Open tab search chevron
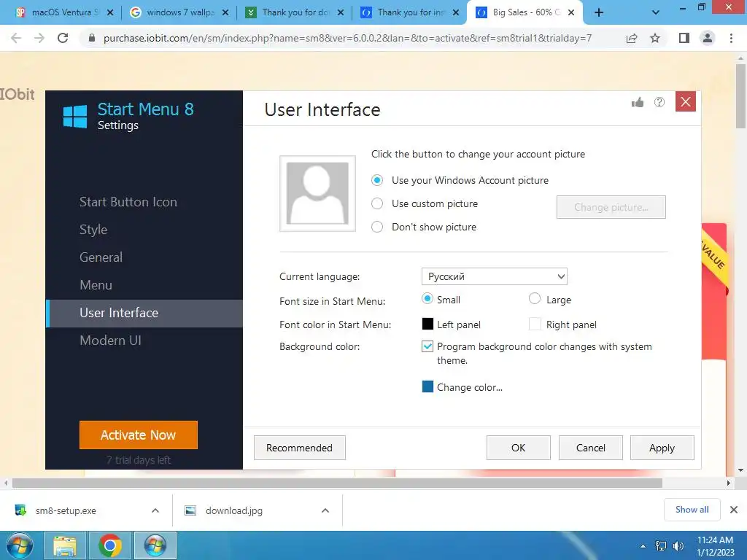Screen dimensions: 747x560 click(656, 12)
